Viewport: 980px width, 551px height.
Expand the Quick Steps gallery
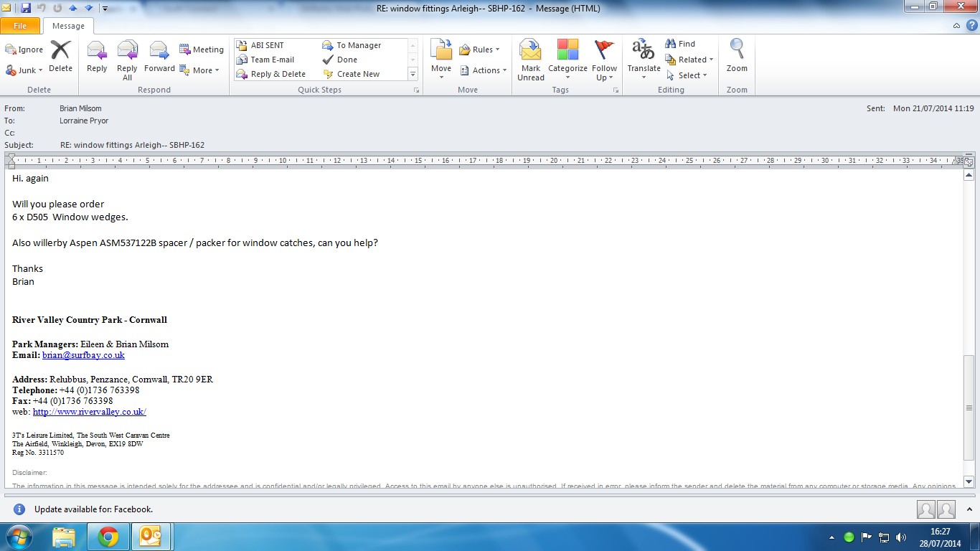[x=413, y=74]
